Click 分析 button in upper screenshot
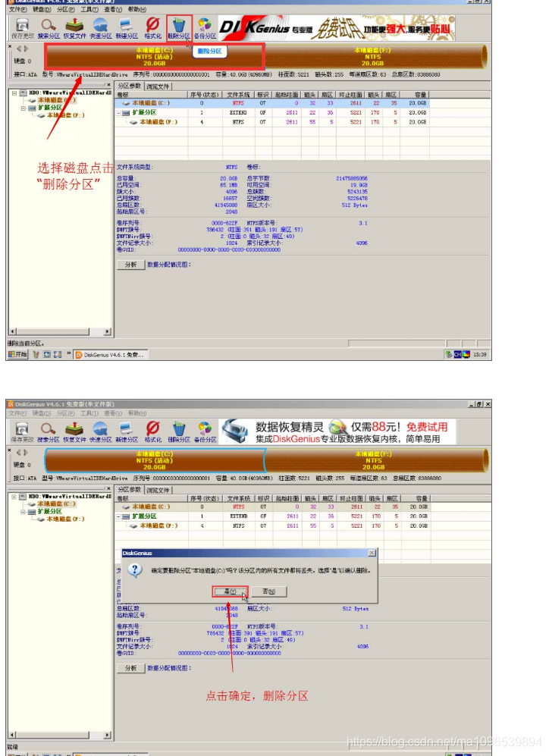Screen dimensions: 549x756 pos(130,265)
